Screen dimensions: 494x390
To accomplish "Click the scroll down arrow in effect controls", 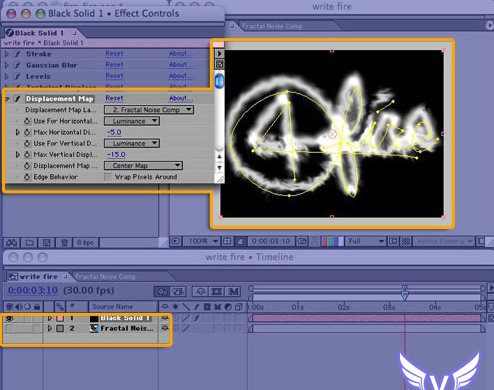I will point(219,168).
